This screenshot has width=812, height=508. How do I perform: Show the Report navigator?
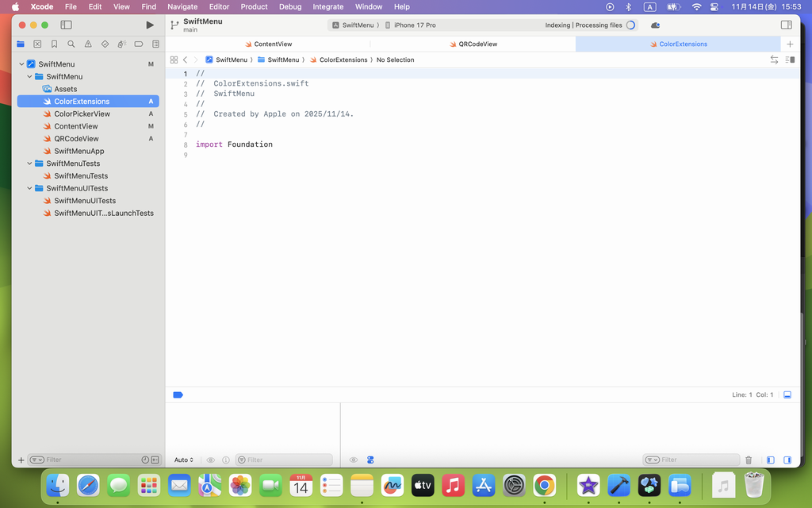tap(155, 44)
